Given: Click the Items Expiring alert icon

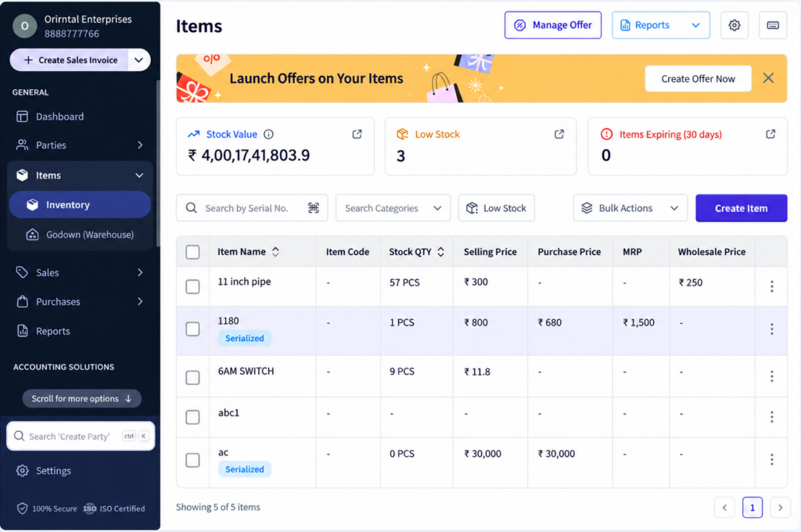Looking at the screenshot, I should 606,134.
